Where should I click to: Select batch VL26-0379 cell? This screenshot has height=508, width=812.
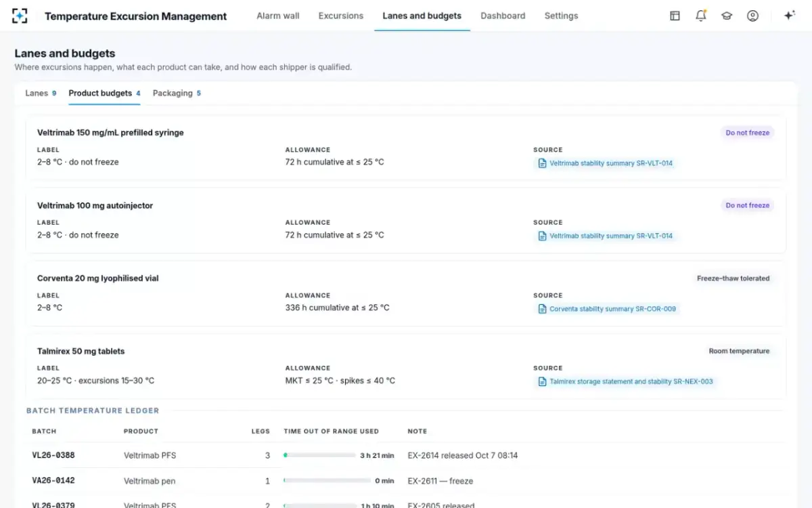(53, 505)
